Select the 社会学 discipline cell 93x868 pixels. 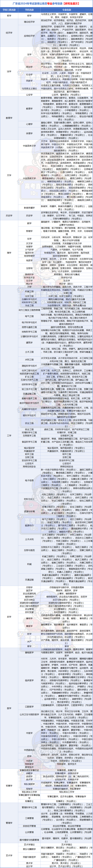[x=29, y=75]
